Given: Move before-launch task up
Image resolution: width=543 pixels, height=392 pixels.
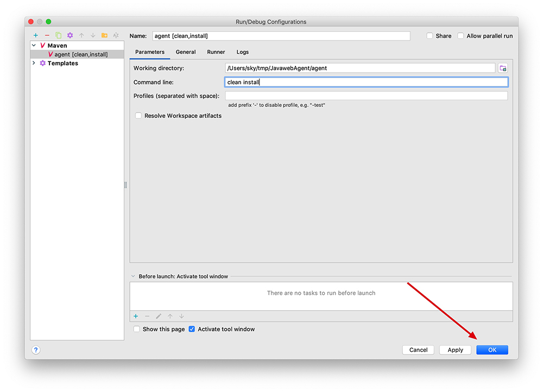Looking at the screenshot, I should pos(170,316).
